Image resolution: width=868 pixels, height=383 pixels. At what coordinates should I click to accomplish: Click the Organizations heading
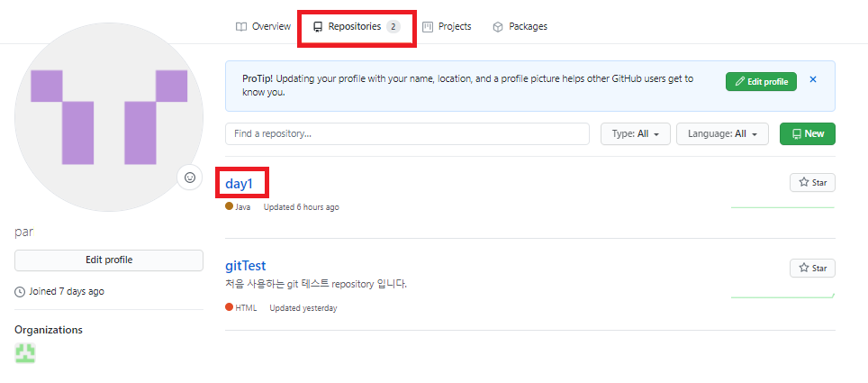(x=49, y=330)
